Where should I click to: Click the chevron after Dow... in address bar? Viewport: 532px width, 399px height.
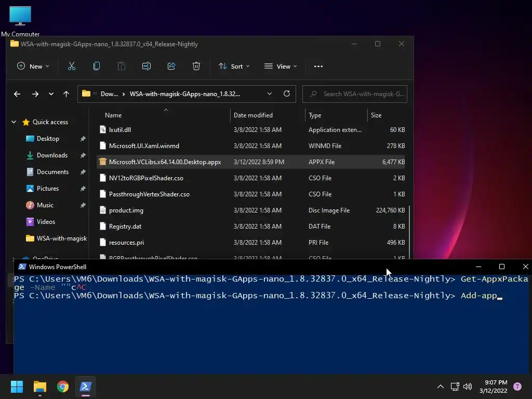[x=124, y=94]
